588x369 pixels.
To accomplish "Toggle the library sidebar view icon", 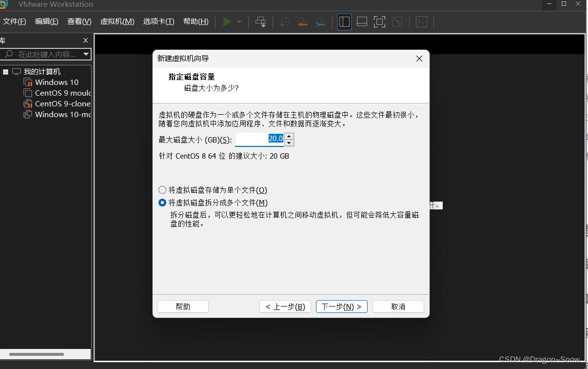I will click(344, 21).
